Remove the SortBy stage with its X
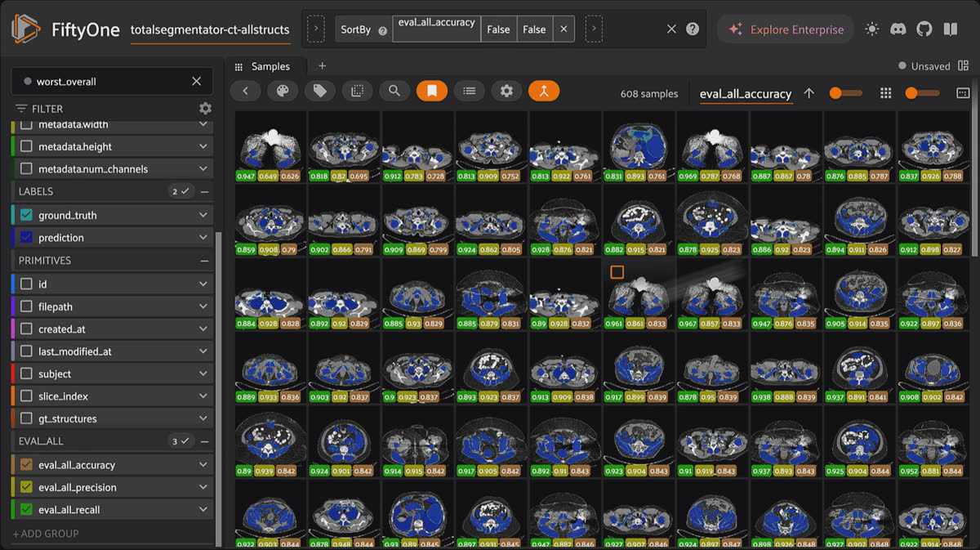The width and height of the screenshot is (980, 550). (563, 29)
